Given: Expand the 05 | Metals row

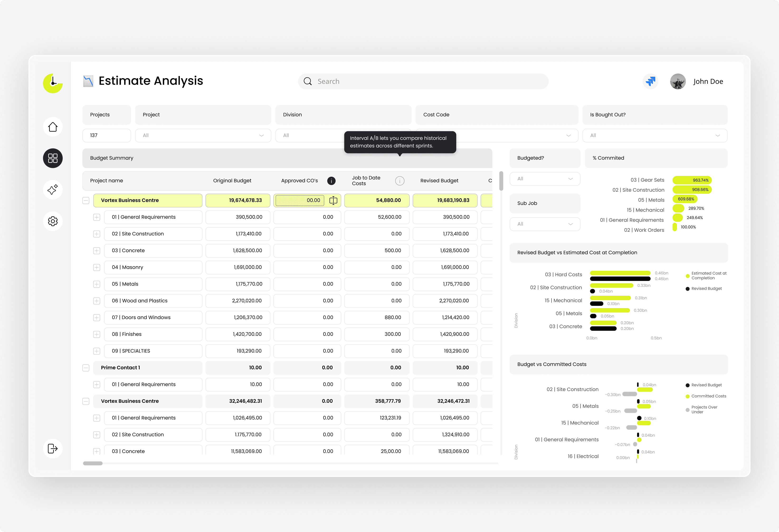Looking at the screenshot, I should (x=96, y=284).
